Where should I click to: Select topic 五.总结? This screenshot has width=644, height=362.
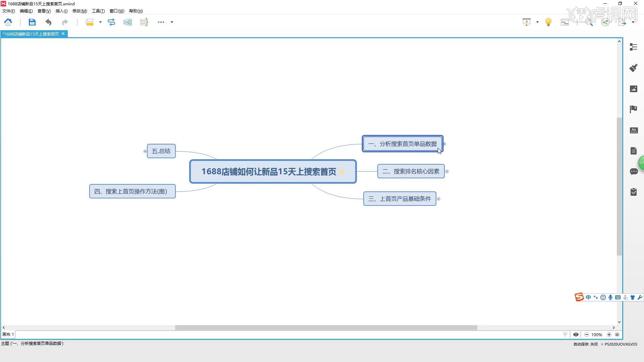161,151
